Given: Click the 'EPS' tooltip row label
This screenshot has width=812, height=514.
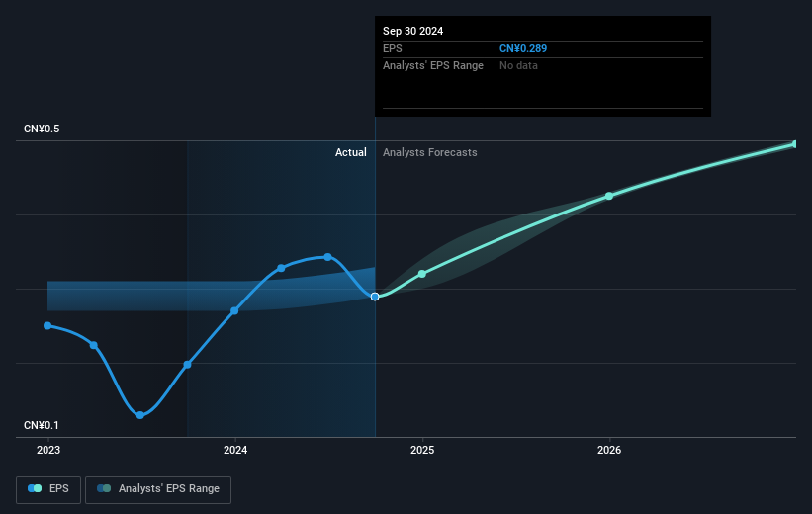Looking at the screenshot, I should click(x=392, y=48).
